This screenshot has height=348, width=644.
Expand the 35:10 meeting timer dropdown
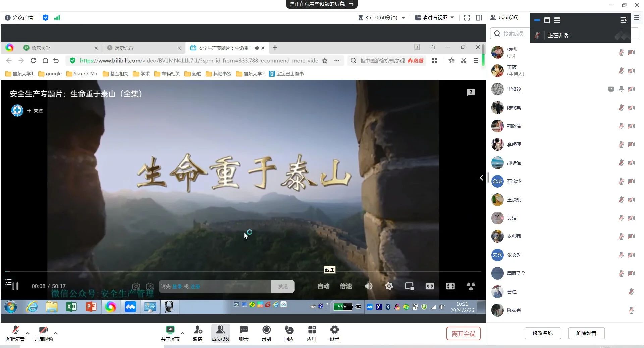(404, 18)
